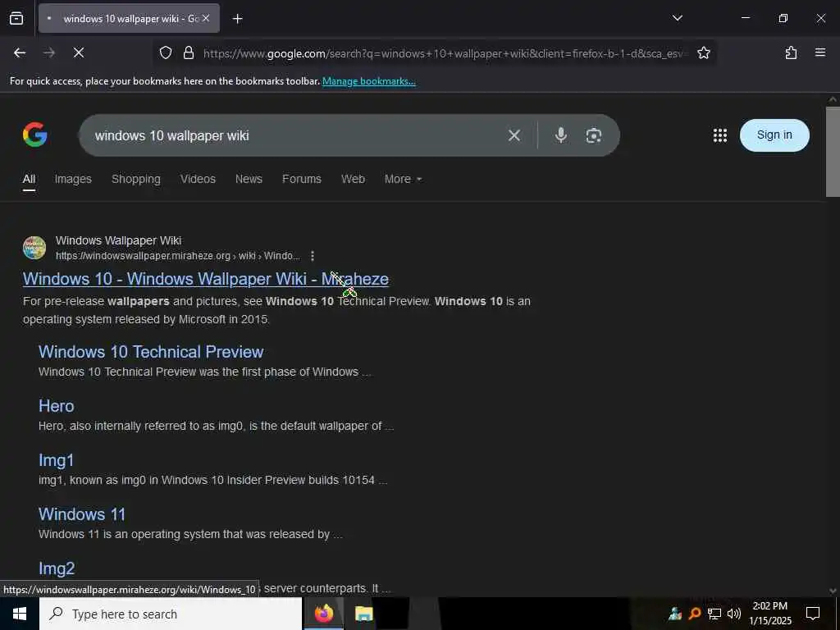Screen dimensions: 840x630
Task: Open the Img1 sitelink
Action: click(x=57, y=460)
